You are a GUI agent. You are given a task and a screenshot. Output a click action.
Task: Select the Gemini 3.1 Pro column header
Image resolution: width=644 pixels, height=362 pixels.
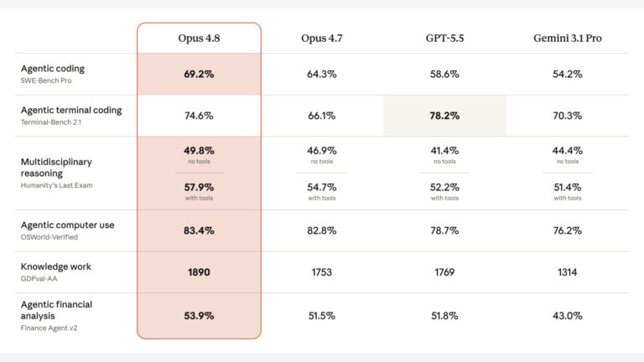point(567,39)
